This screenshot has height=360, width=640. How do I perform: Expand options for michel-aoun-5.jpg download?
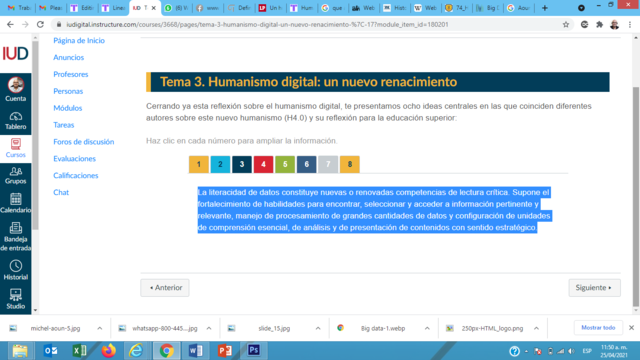(100, 328)
